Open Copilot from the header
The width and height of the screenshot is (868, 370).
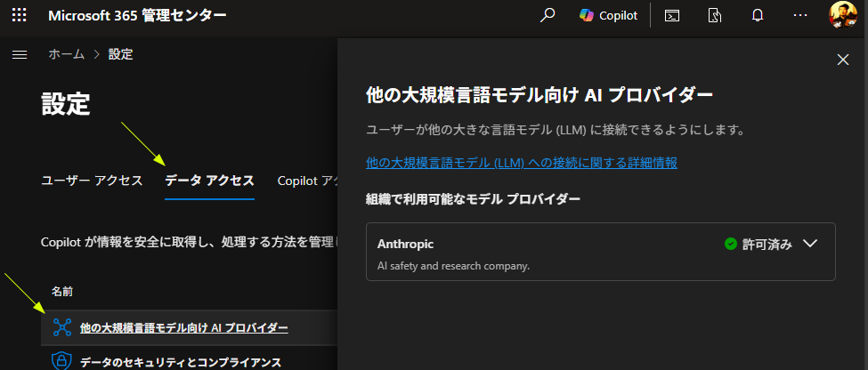608,15
